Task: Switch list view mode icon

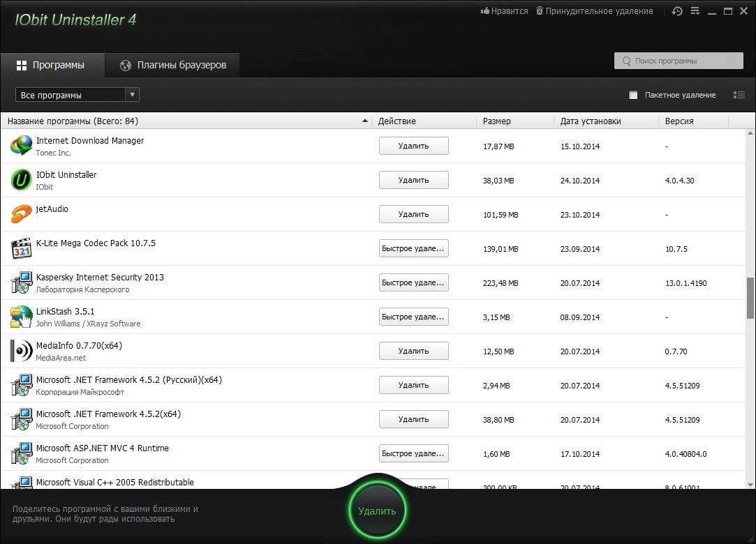Action: [739, 95]
